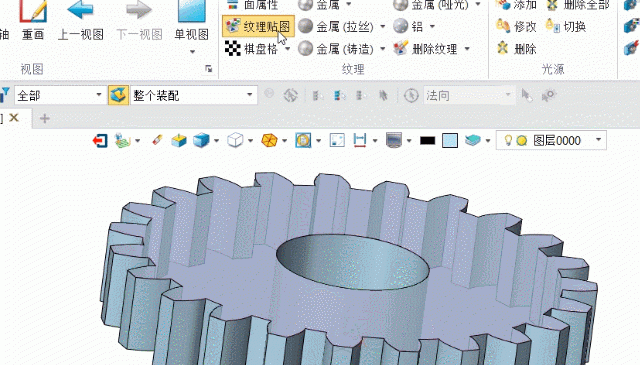Click the 添加 light source icon

(503, 5)
